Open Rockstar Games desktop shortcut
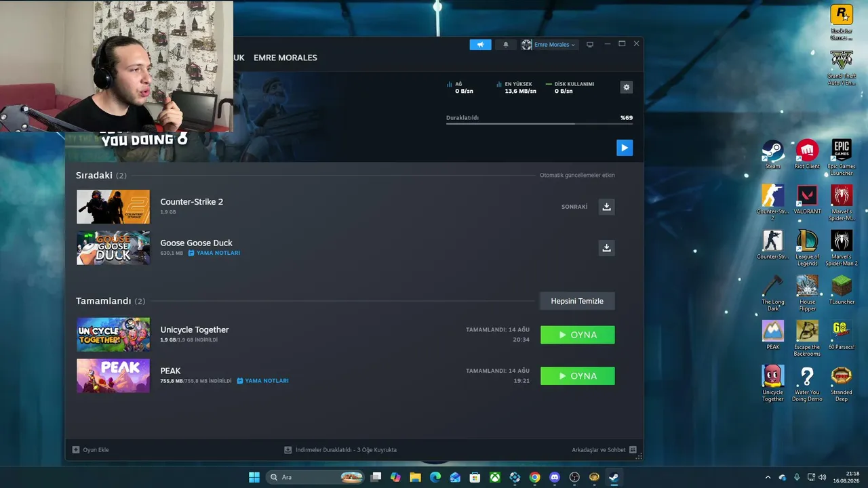This screenshot has width=868, height=488. [842, 22]
